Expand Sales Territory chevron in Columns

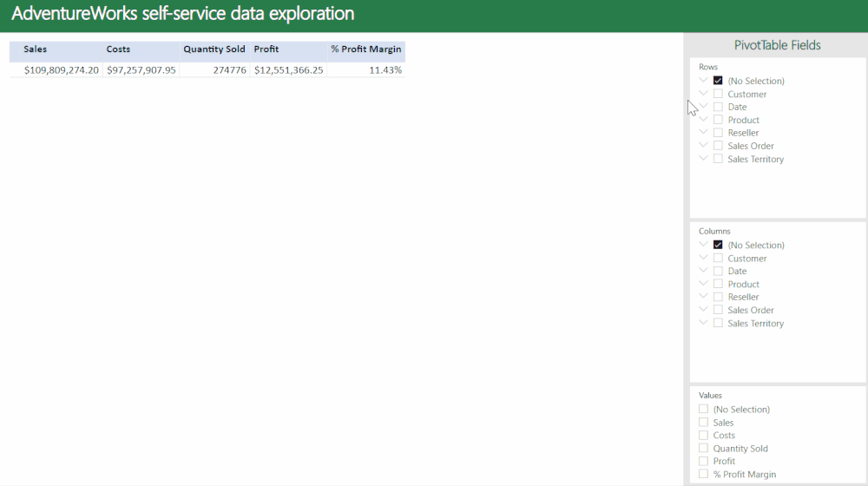[x=704, y=323]
